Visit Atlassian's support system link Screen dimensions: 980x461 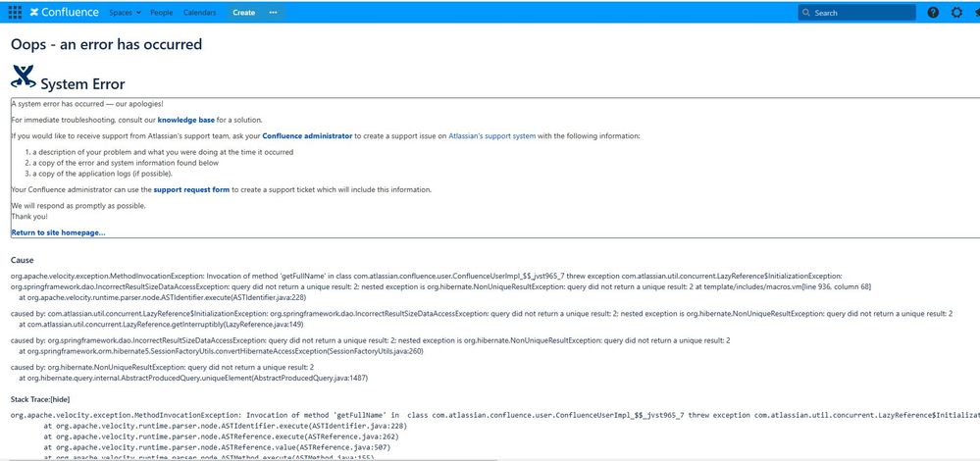click(491, 135)
